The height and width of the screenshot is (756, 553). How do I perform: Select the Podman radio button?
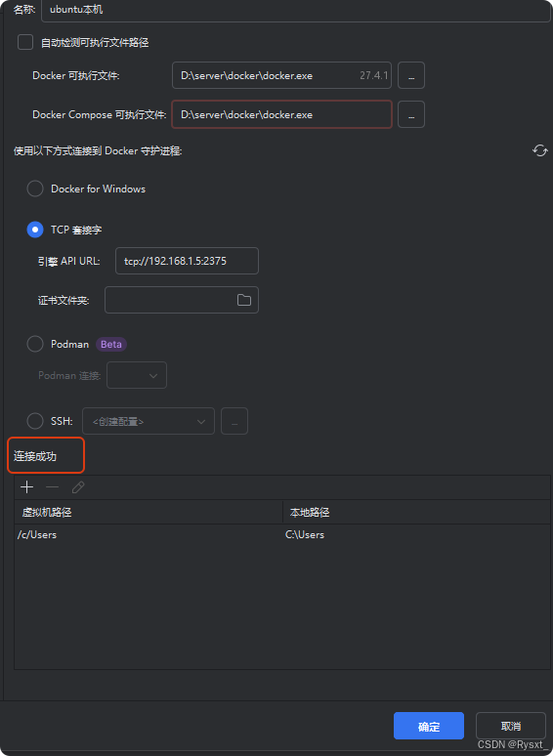[35, 344]
